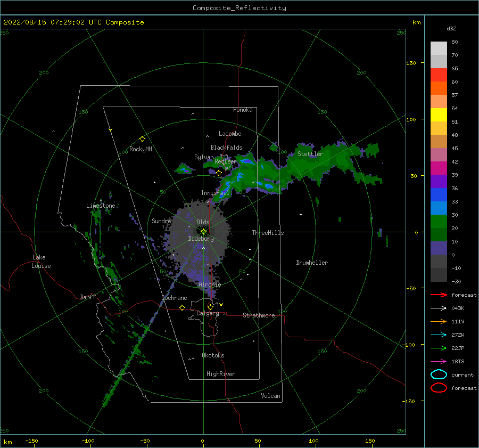Click the 39 dBZ magenta swatch

[x=439, y=168]
